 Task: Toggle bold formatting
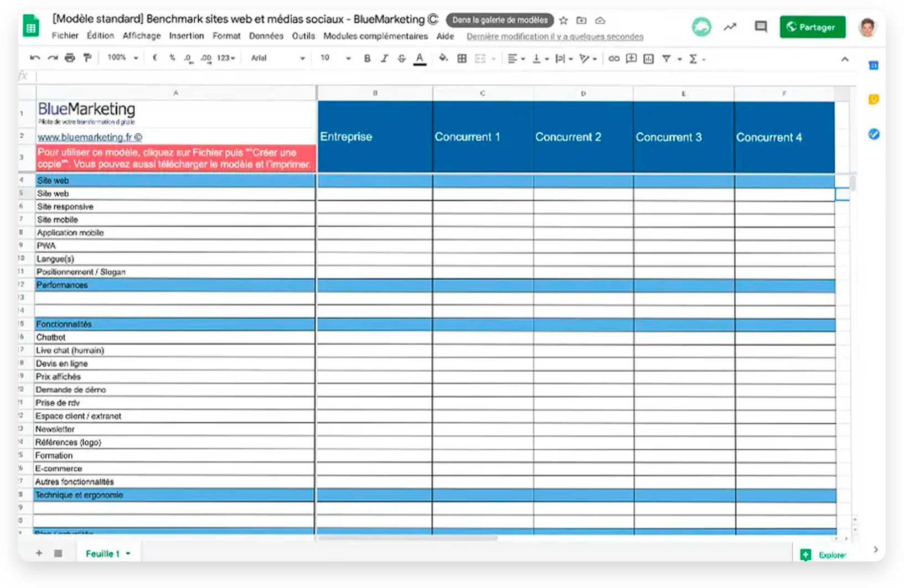click(367, 58)
